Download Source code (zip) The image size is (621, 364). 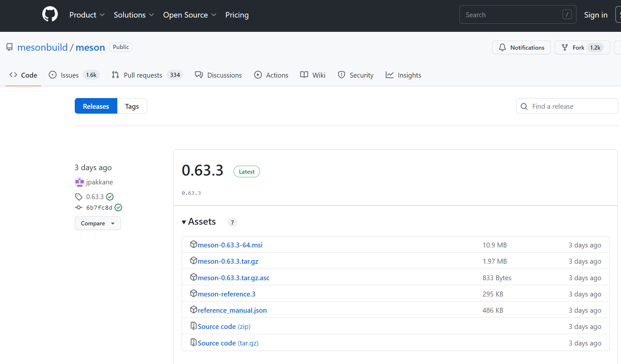pyautogui.click(x=224, y=327)
